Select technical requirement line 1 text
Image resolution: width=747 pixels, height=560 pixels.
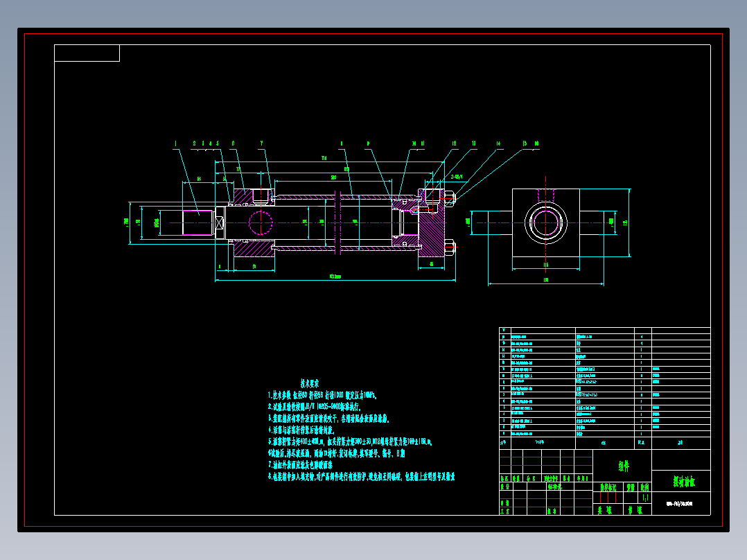tap(322, 396)
